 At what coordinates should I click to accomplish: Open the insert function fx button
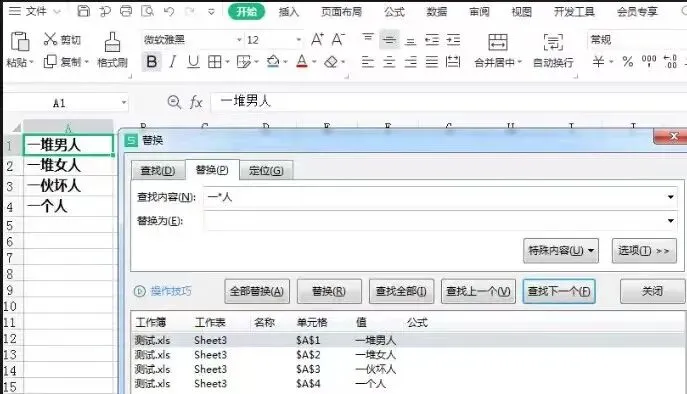pos(196,103)
